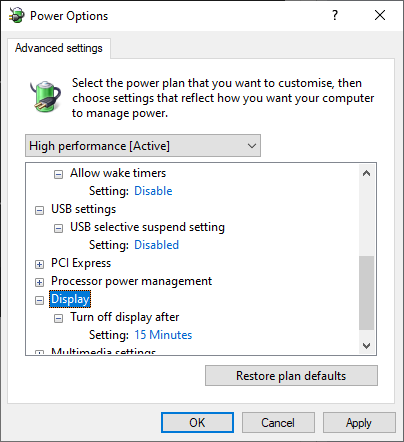The image size is (404, 442).
Task: Click the scrollbar up arrow
Action: tap(367, 173)
